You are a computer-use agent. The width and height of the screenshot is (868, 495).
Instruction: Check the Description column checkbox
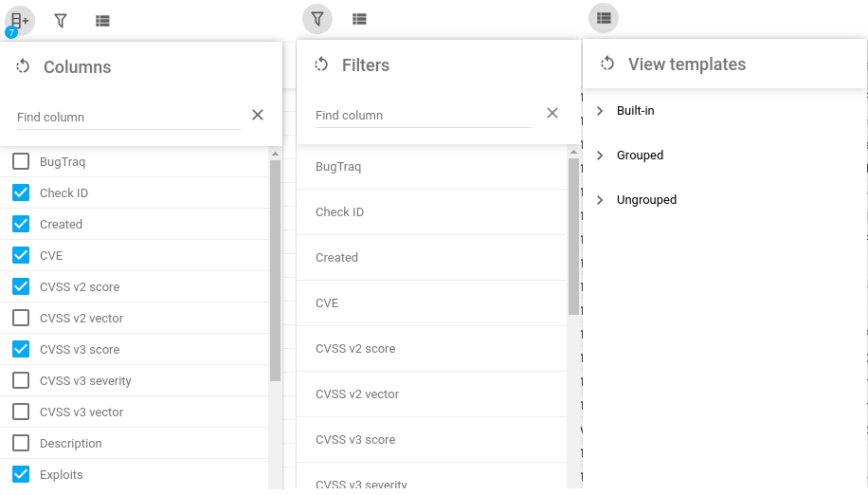[21, 443]
